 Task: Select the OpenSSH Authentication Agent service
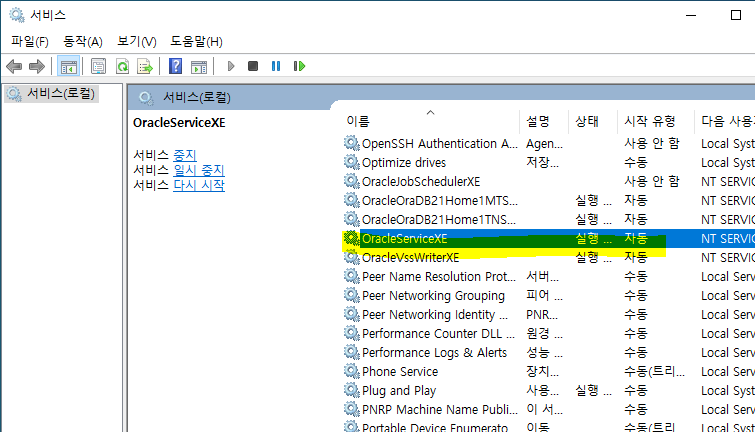440,144
